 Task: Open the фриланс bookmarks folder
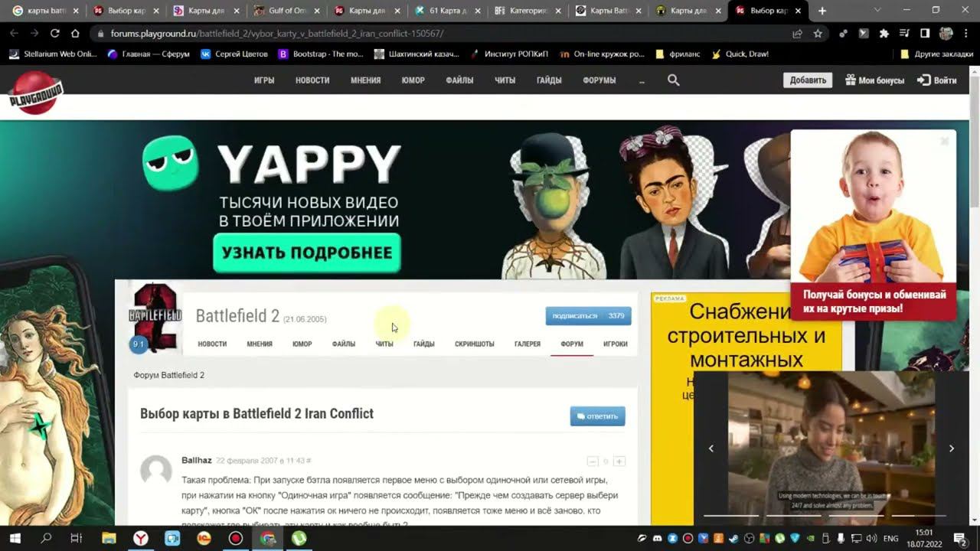(678, 54)
